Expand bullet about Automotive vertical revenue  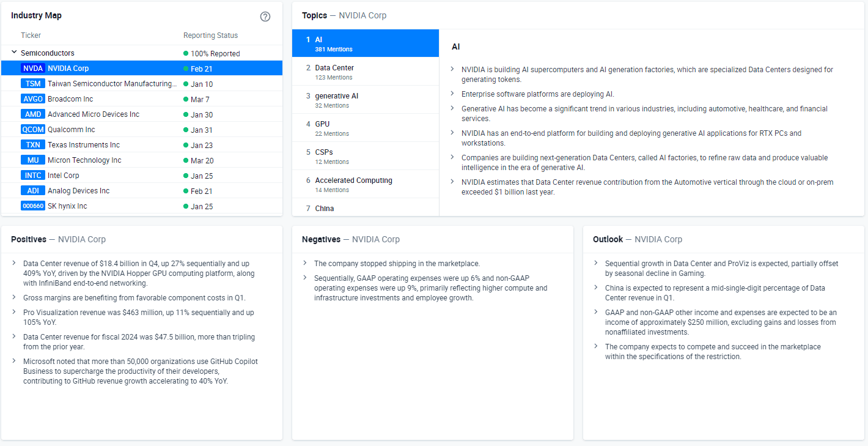pos(452,182)
